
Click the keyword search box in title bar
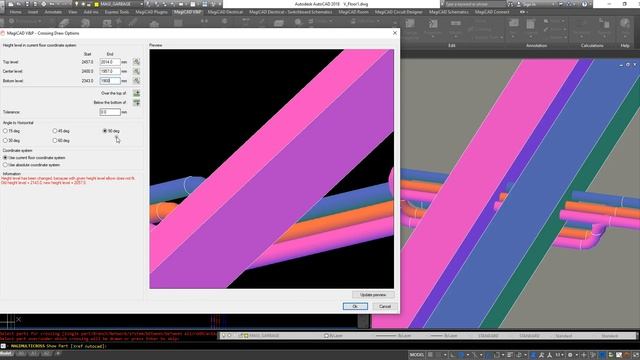point(475,4)
